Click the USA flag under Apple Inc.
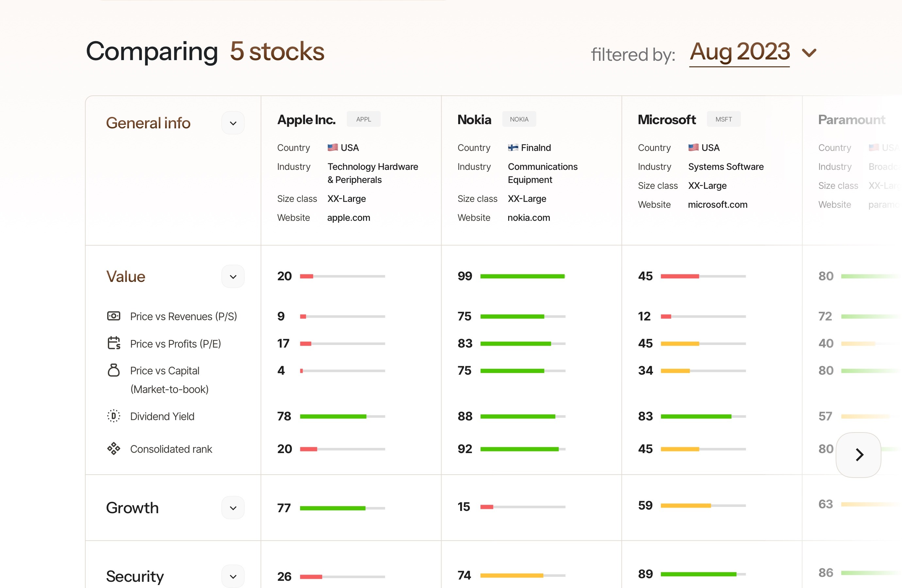This screenshot has height=588, width=902. point(333,147)
